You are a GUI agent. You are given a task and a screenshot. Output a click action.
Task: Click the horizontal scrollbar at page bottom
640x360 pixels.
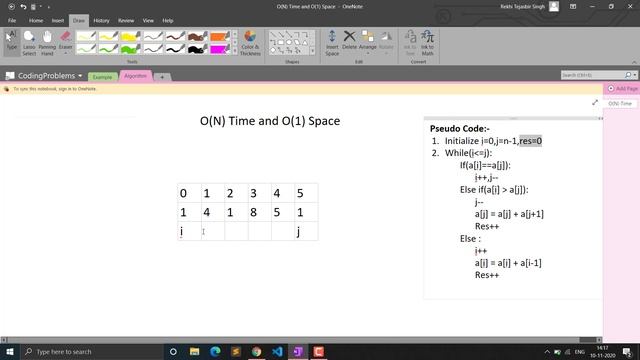click(x=301, y=340)
